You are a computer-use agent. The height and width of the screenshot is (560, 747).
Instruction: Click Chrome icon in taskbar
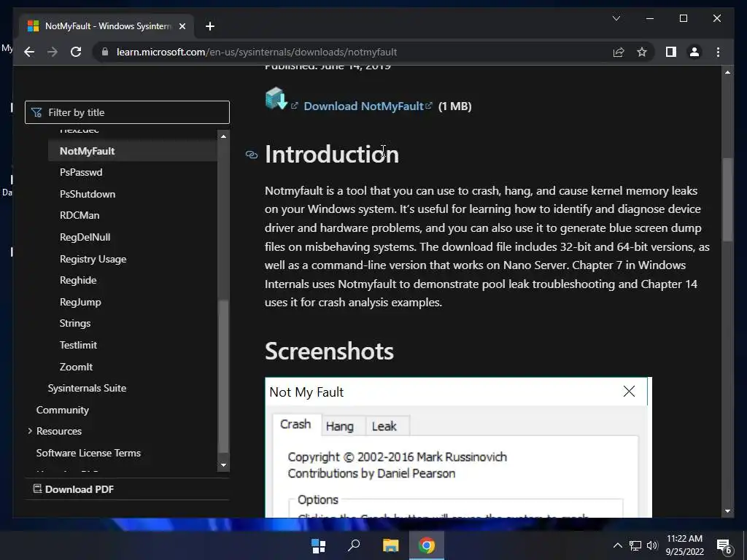(427, 545)
